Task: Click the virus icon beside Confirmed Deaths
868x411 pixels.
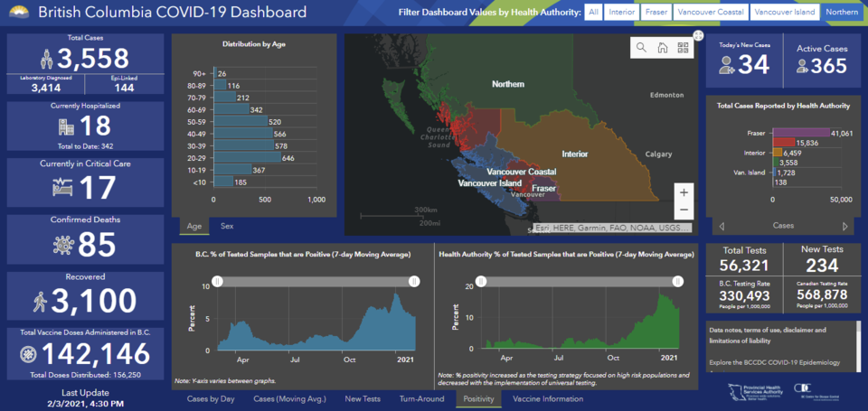Action: click(63, 244)
